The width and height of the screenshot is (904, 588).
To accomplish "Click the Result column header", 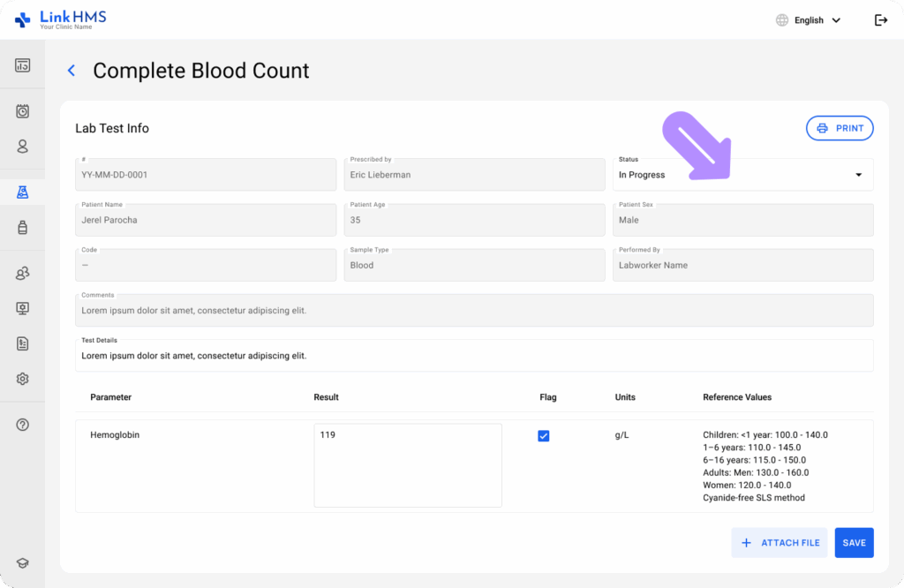I will click(x=326, y=397).
